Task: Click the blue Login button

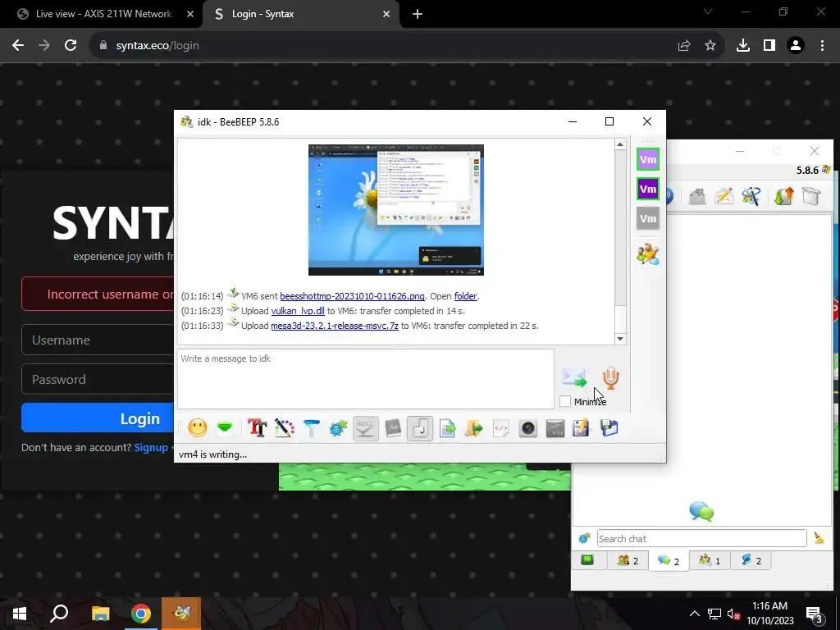Action: 98,418
